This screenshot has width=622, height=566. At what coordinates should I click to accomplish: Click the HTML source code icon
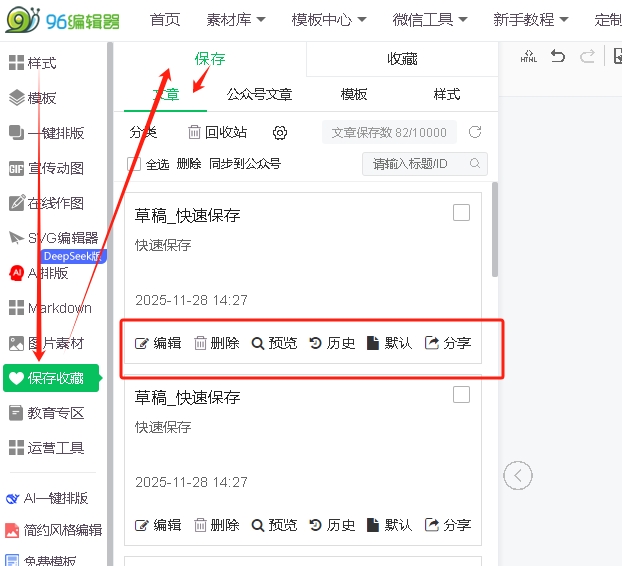[528, 57]
